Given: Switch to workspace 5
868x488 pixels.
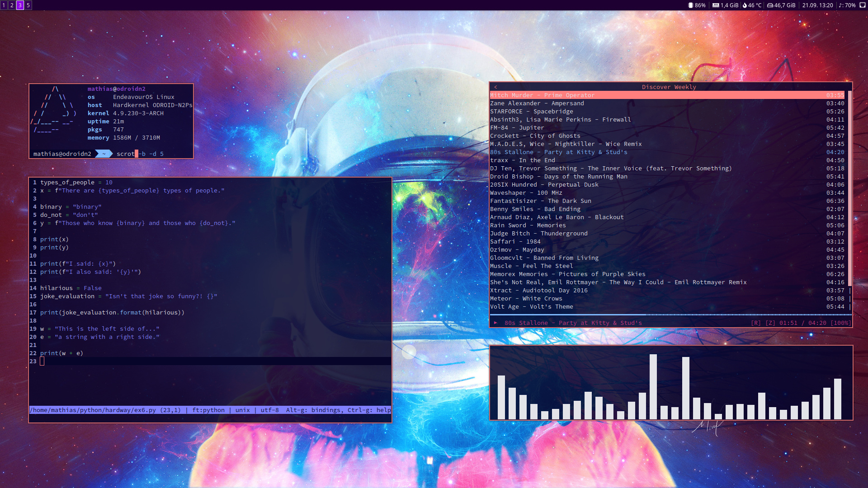Looking at the screenshot, I should pyautogui.click(x=28, y=5).
